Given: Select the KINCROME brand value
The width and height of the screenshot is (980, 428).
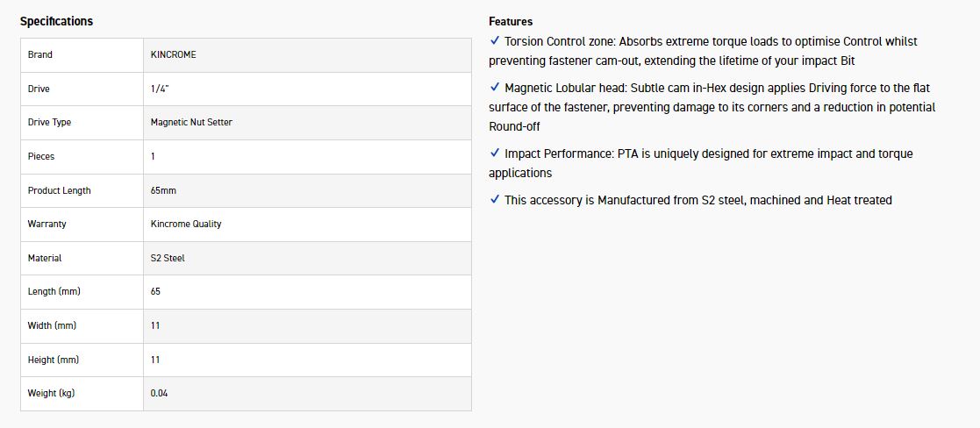Looking at the screenshot, I should click(x=174, y=54).
